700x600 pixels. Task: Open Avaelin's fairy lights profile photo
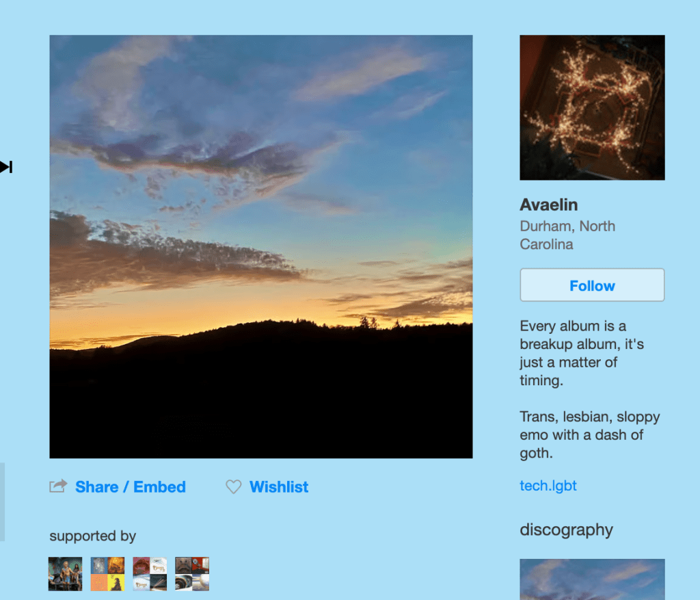tap(592, 107)
